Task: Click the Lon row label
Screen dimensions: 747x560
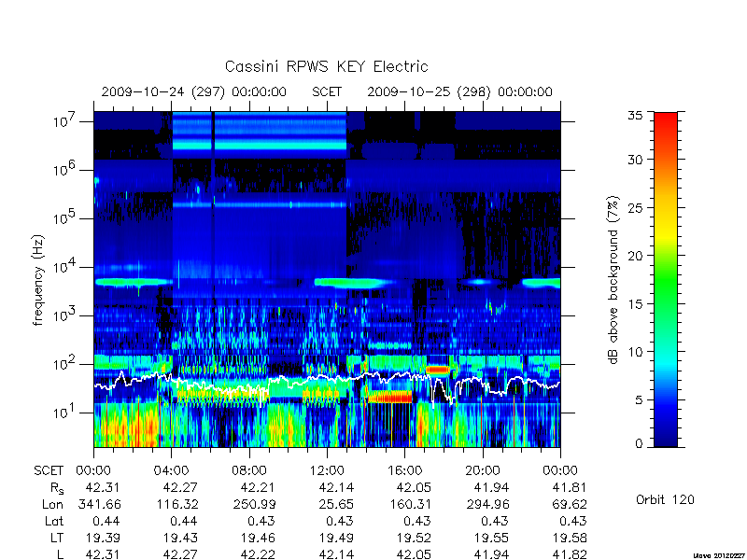Action: [52, 504]
